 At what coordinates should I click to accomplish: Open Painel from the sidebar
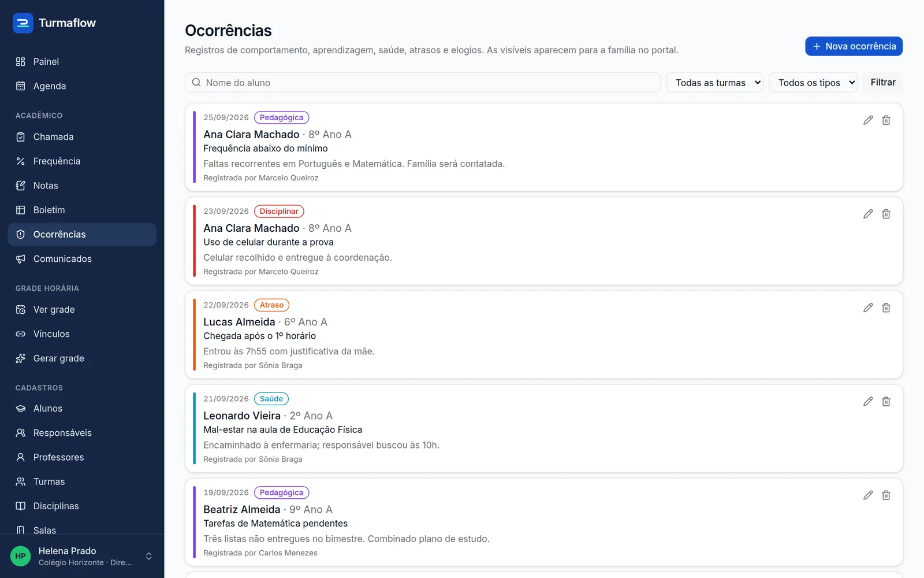(82, 62)
